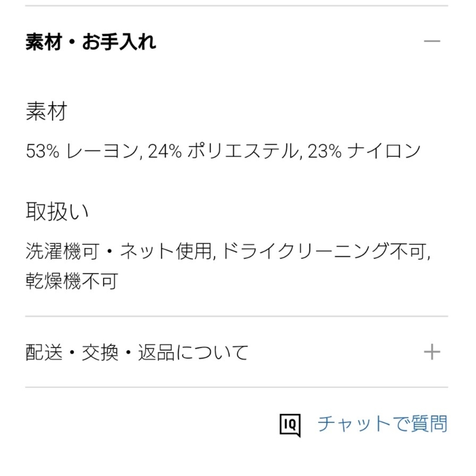Select the 53% レーヨン text
476x476 pixels.
82,151
